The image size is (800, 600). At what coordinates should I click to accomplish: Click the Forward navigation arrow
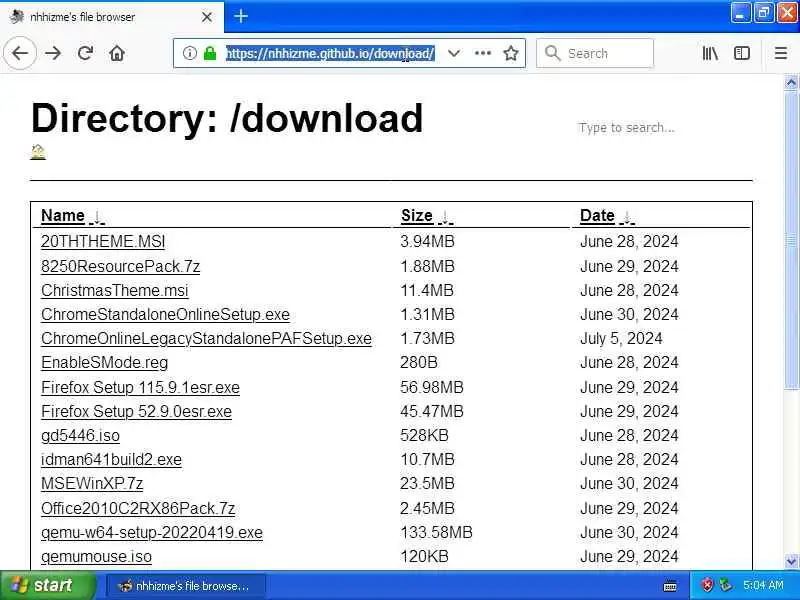click(53, 53)
